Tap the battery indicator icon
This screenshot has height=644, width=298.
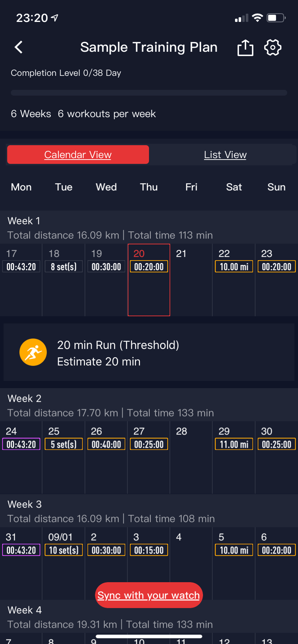[x=276, y=18]
